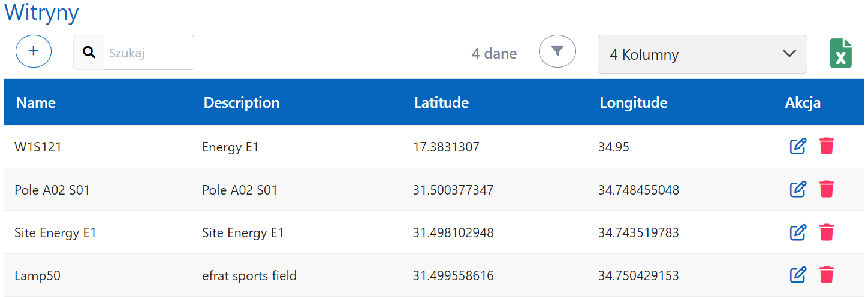This screenshot has width=868, height=297.
Task: Edit the Site Energy E1 row
Action: (798, 232)
